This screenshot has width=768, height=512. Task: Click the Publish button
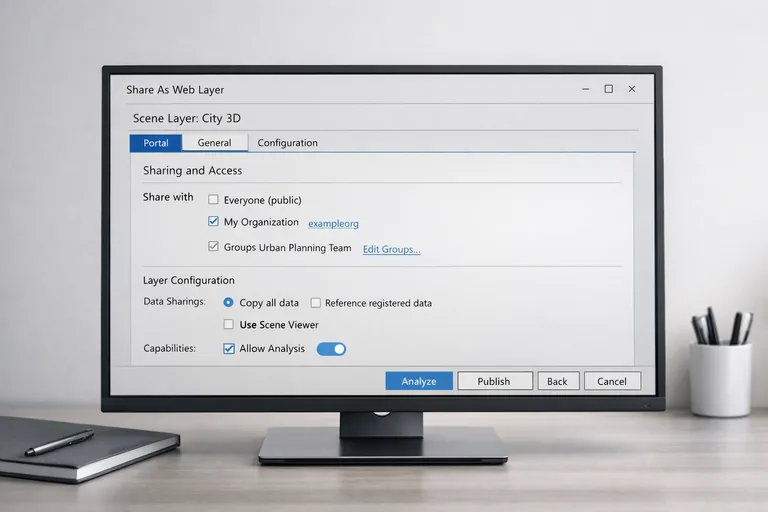click(x=495, y=381)
